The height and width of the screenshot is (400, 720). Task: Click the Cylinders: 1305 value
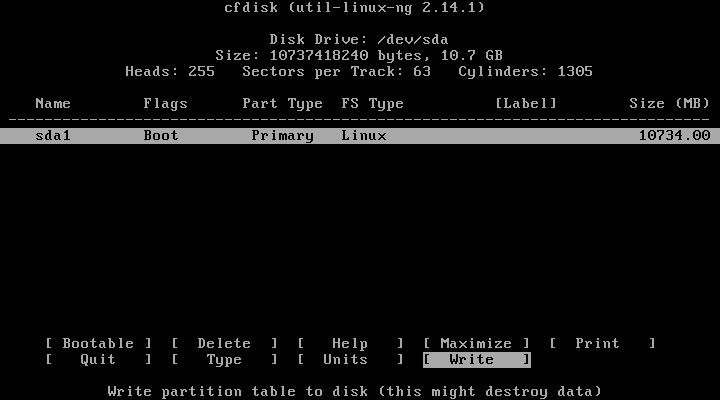point(525,72)
